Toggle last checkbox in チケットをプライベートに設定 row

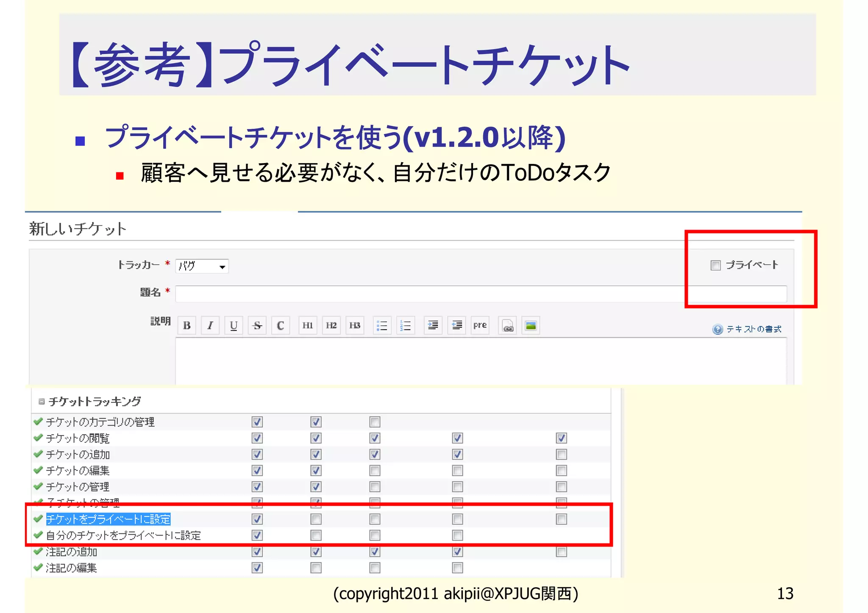pos(562,519)
